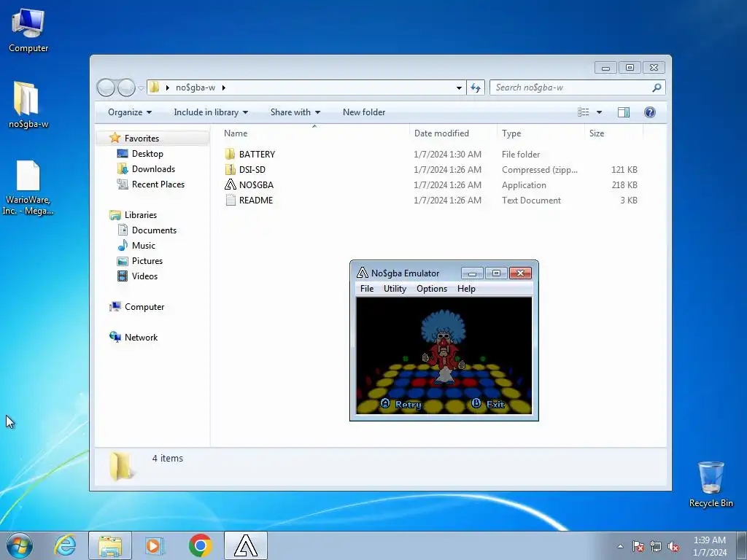
Task: Go forward in Explorer window
Action: coord(126,87)
